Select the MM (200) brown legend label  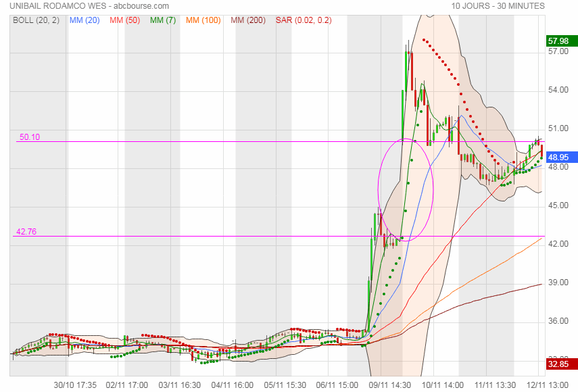point(248,20)
